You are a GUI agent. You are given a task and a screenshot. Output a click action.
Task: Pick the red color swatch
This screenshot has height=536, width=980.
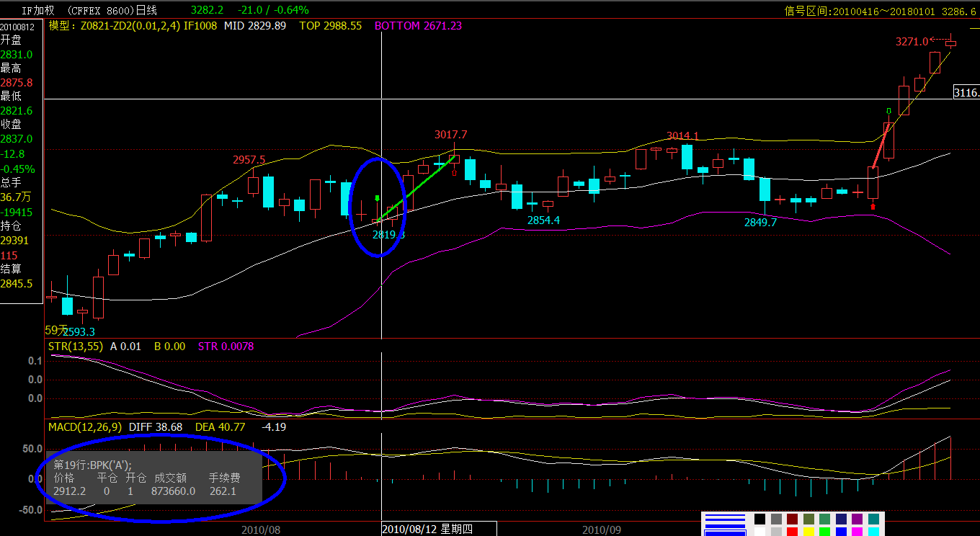pos(792,532)
